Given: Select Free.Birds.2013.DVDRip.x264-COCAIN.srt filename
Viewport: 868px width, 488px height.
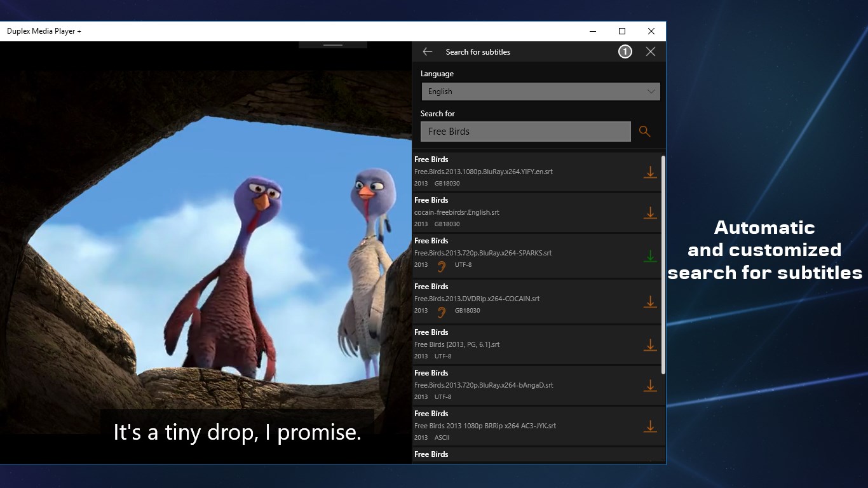Looking at the screenshot, I should (x=477, y=299).
